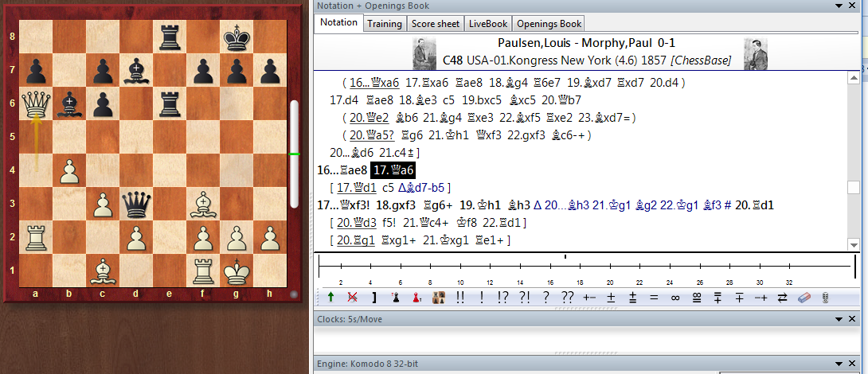Open the Clocks pane dropdown arrow
This screenshot has height=374, width=868.
pos(838,319)
